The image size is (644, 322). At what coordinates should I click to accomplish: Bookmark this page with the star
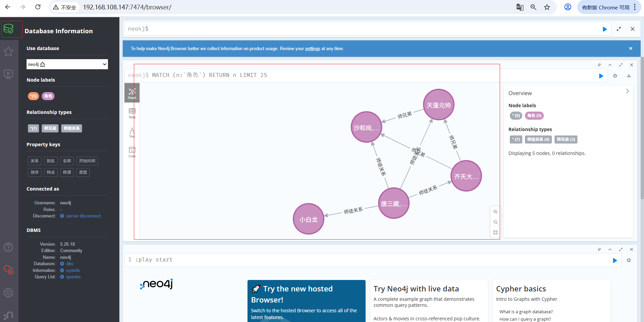(547, 7)
